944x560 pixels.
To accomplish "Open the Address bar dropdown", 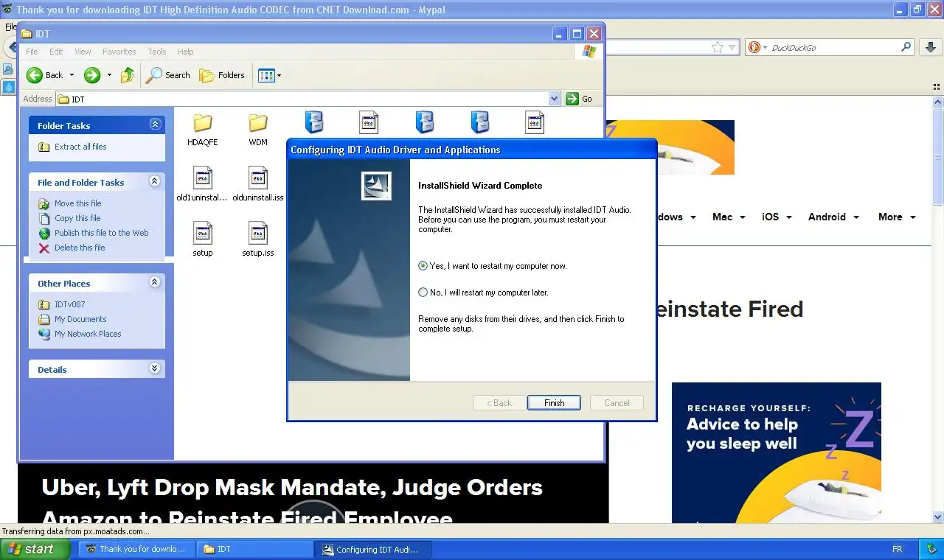I will pyautogui.click(x=555, y=99).
